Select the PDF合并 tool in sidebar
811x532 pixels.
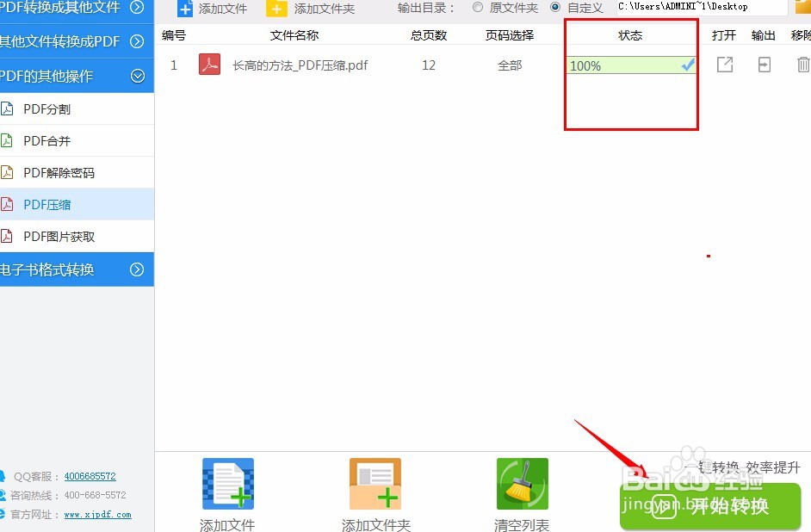(52, 140)
